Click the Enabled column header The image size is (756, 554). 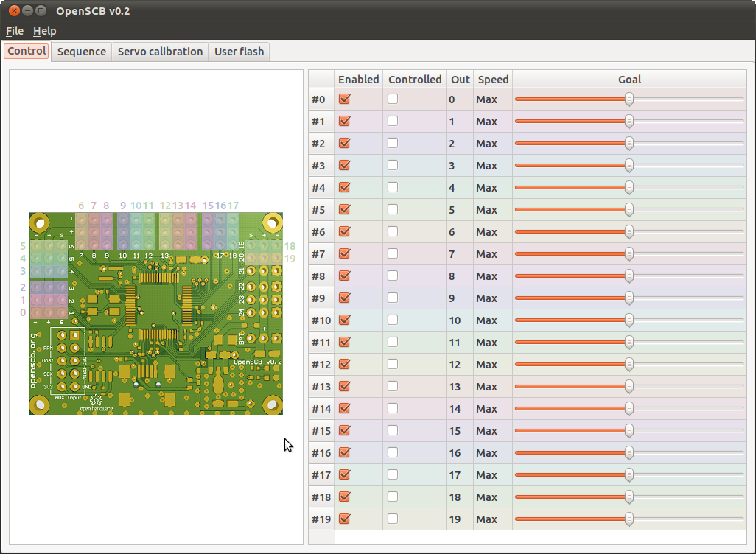click(358, 79)
